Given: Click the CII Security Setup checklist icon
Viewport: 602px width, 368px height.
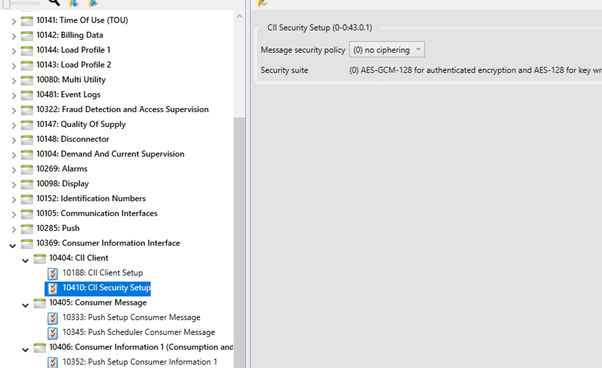Looking at the screenshot, I should click(x=53, y=288).
